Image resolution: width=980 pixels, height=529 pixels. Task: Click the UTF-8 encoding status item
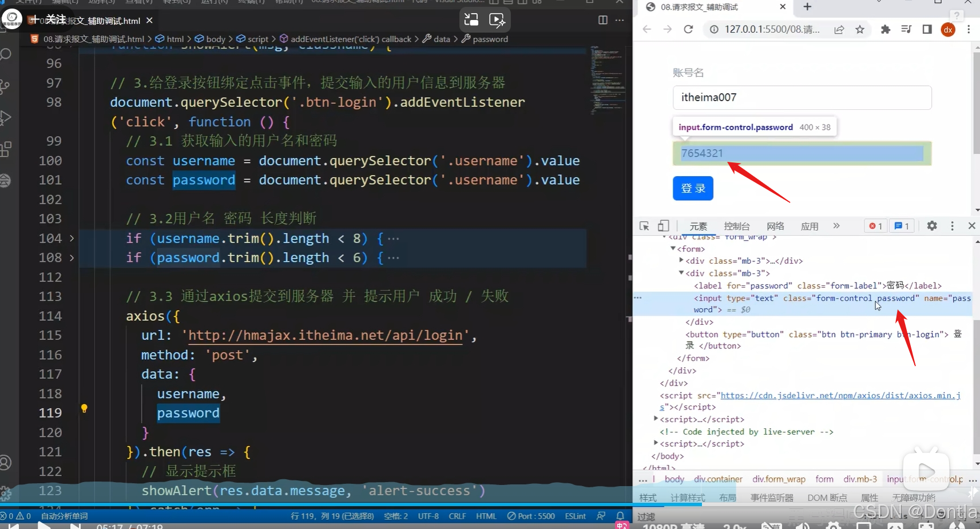[x=428, y=516]
